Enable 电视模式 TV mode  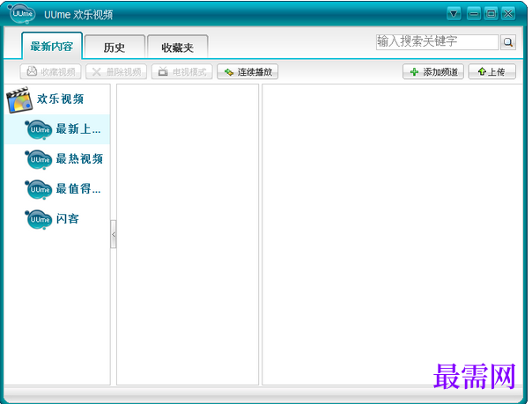[x=181, y=71]
